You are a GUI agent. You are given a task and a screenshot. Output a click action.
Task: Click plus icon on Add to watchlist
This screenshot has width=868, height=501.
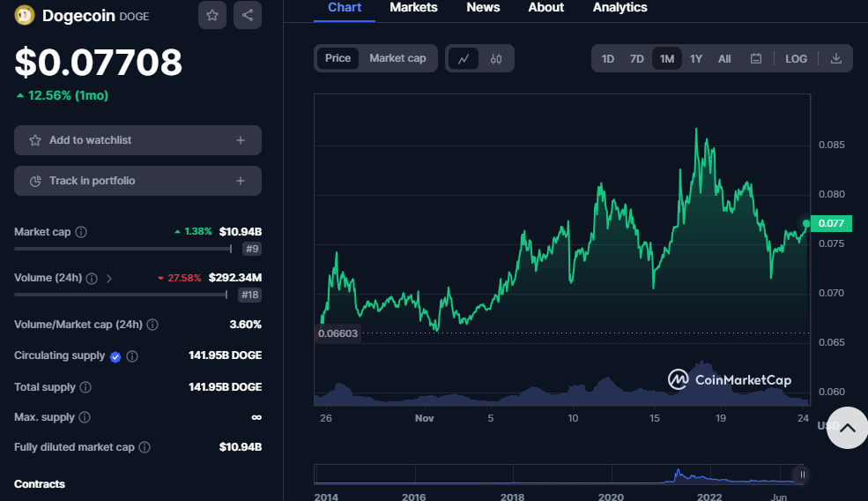point(241,140)
